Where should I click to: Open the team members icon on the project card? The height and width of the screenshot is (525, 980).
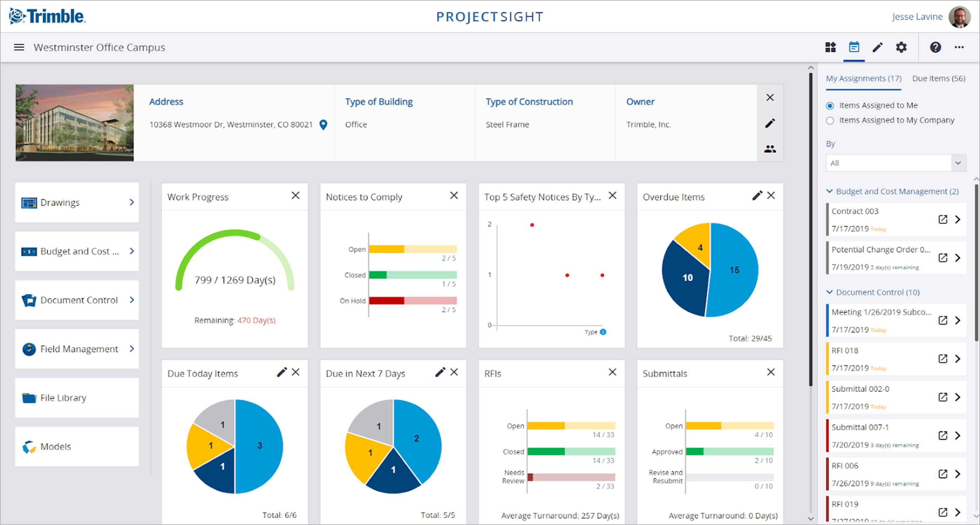tap(770, 149)
